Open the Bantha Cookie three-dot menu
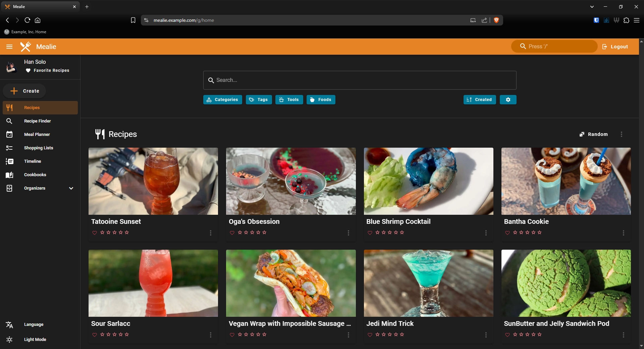 [x=623, y=233]
